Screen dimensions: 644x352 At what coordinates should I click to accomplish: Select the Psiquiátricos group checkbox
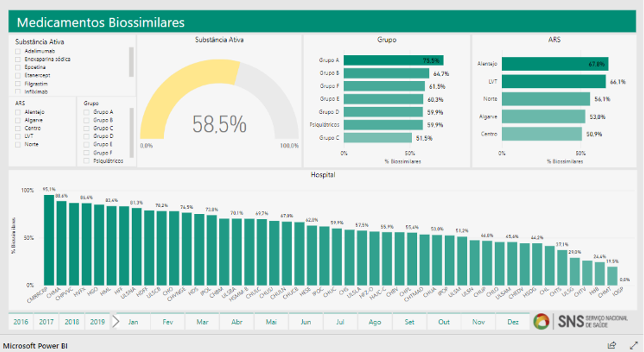(x=87, y=161)
